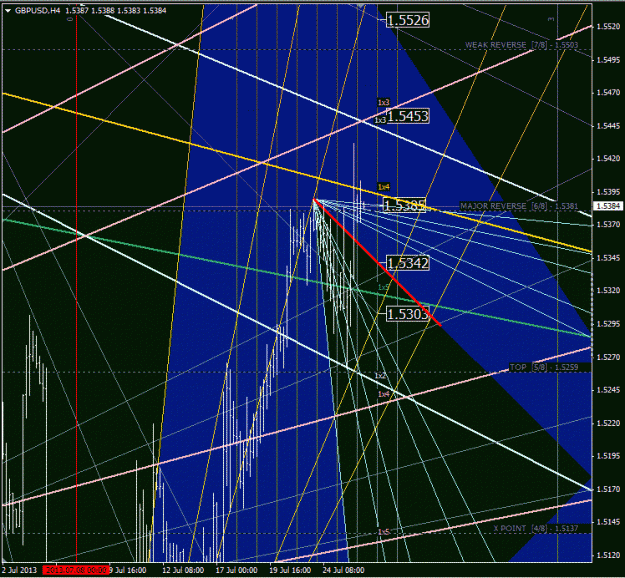Select the 1.5385 price label box
625x578 pixels.
tap(404, 205)
